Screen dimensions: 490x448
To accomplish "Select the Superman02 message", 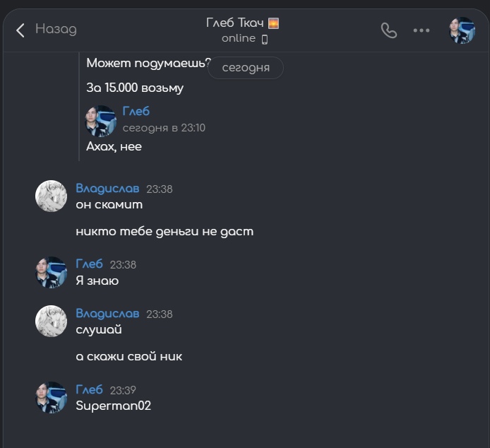I will [x=113, y=406].
